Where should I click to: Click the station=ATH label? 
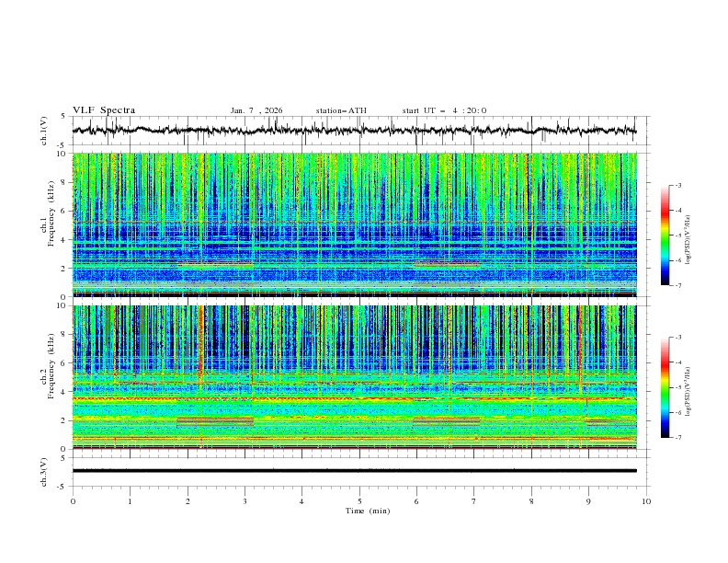click(x=341, y=110)
